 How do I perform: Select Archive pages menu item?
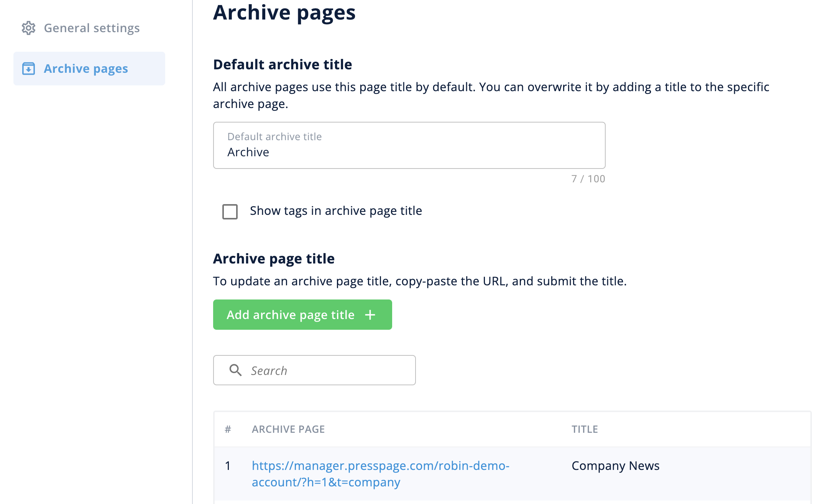[86, 69]
